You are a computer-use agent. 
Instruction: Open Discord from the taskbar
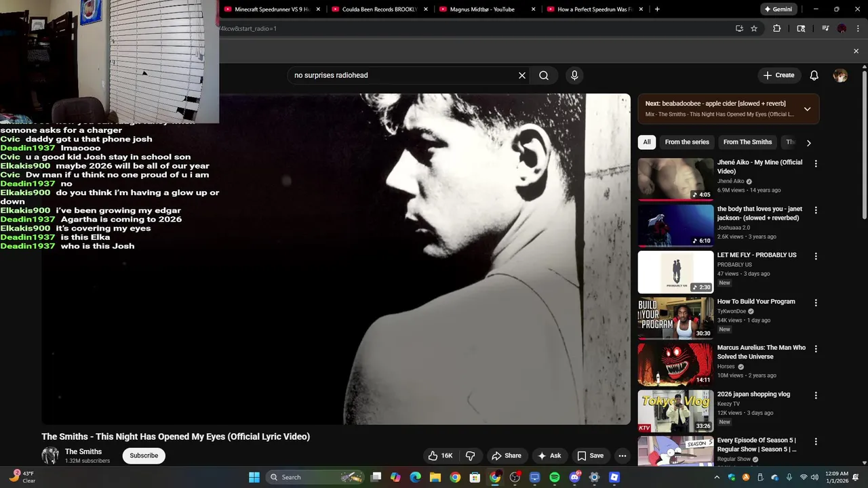click(x=574, y=477)
